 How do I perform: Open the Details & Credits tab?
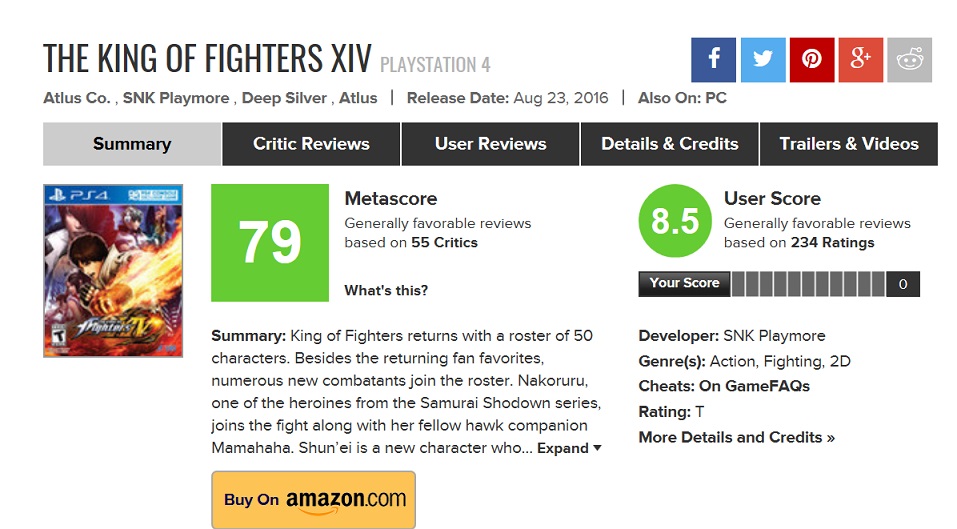(669, 144)
